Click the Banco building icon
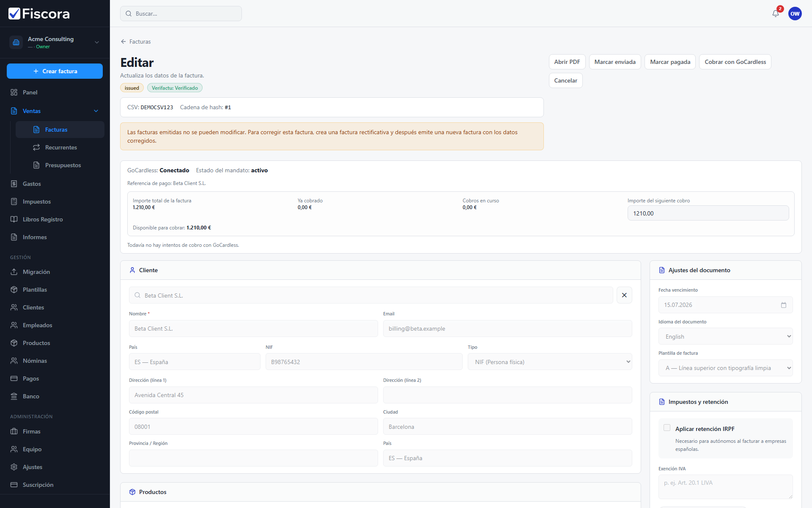This screenshot has width=812, height=508. pyautogui.click(x=14, y=396)
